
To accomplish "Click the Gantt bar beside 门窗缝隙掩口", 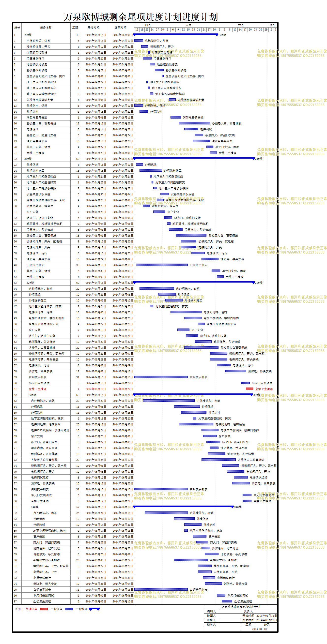I will (147, 58).
